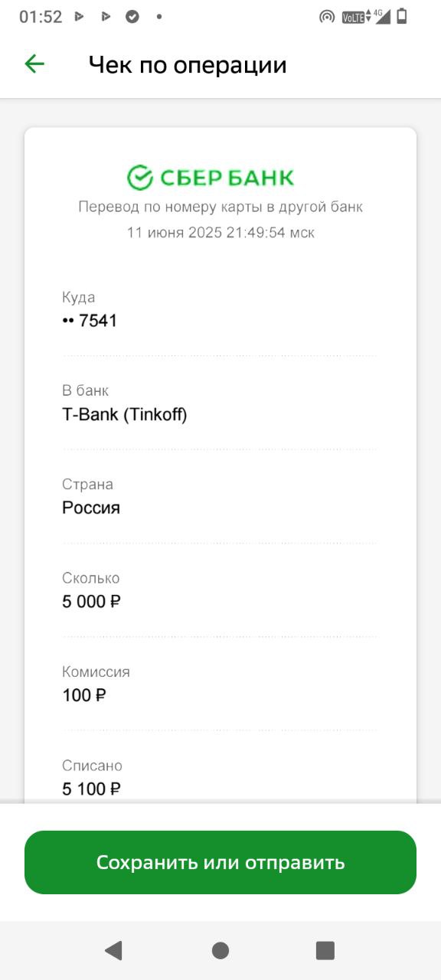Tap first play notification icon
The height and width of the screenshot is (980, 441).
(x=80, y=16)
